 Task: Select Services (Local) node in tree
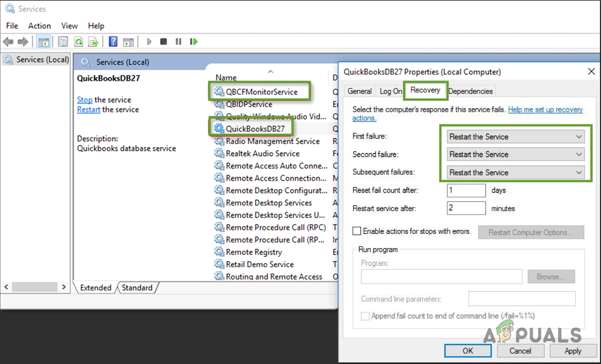[42, 60]
